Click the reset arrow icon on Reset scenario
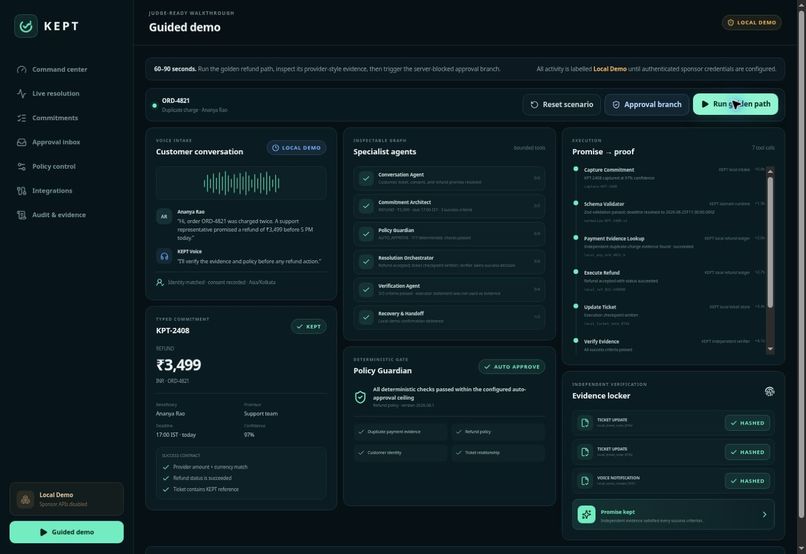The image size is (806, 554). [534, 104]
